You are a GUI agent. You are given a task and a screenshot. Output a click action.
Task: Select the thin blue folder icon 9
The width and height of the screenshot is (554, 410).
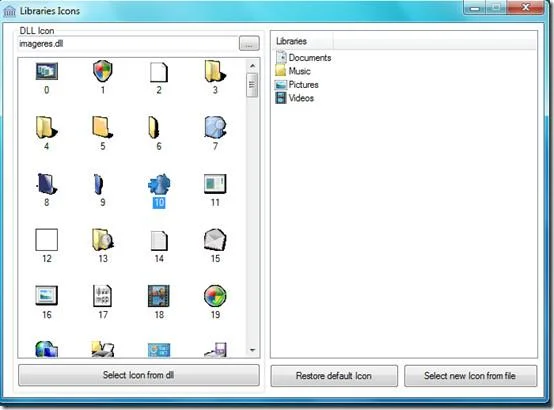pyautogui.click(x=99, y=184)
